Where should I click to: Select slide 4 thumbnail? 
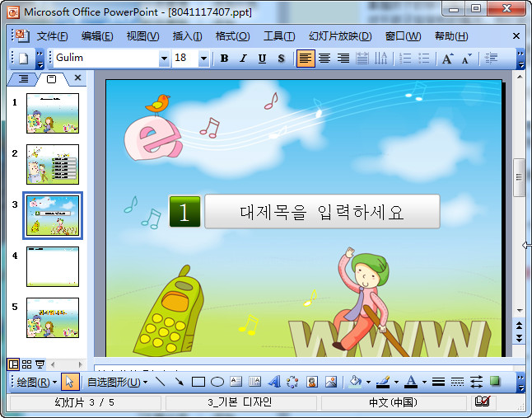point(53,266)
